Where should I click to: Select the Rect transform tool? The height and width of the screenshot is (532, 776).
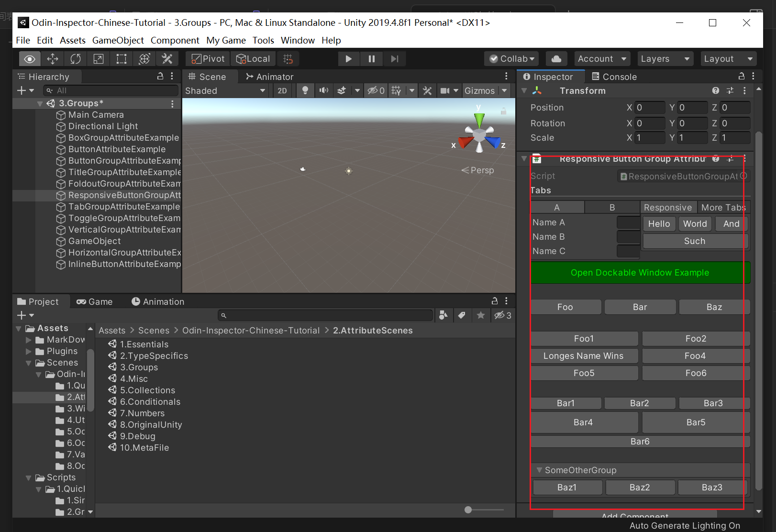pos(122,59)
